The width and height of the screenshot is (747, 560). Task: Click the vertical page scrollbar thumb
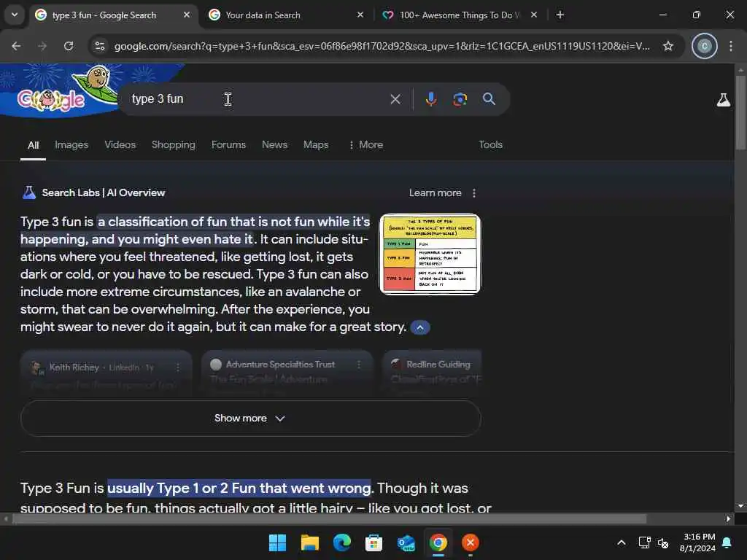pos(740,112)
